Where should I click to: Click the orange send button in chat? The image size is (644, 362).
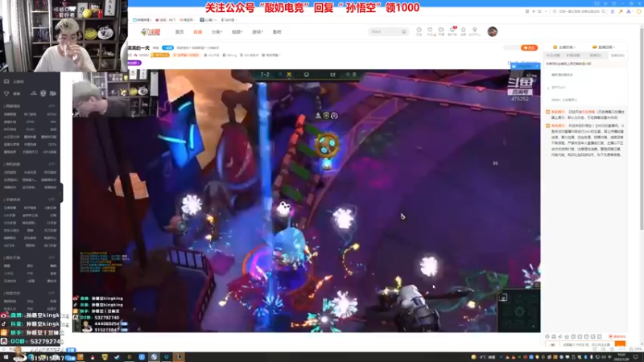pyautogui.click(x=620, y=344)
